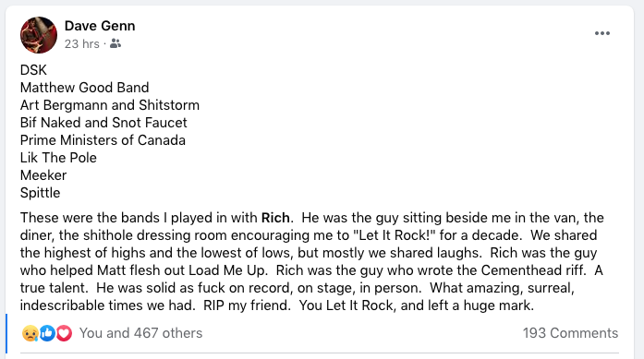
Task: Open Dave Genn's profile picture
Action: [x=39, y=35]
